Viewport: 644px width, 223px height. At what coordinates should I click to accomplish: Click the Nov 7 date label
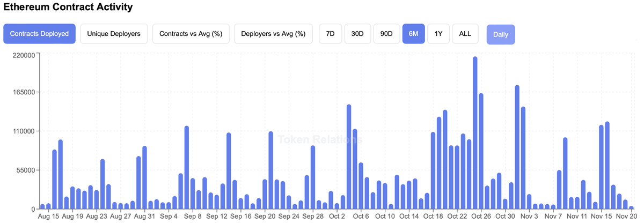553,217
